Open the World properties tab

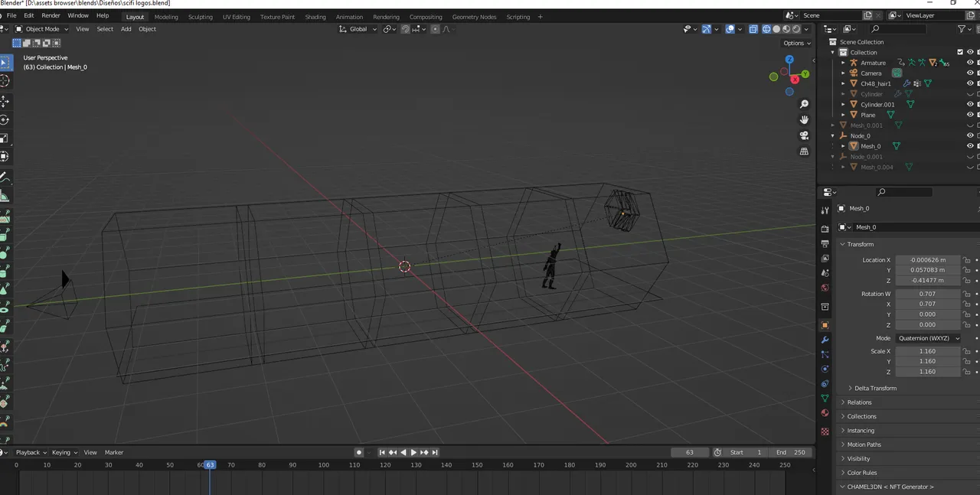(x=825, y=288)
